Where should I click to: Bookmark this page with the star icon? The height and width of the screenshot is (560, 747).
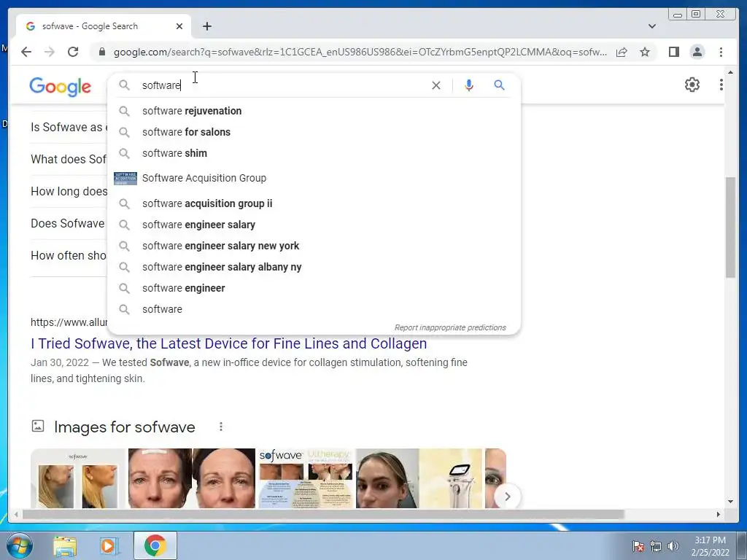point(645,52)
